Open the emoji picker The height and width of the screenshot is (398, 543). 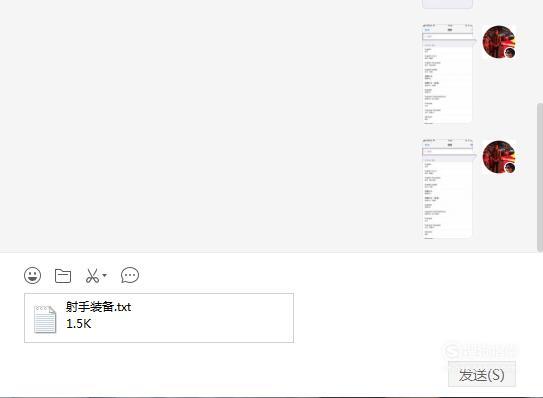click(33, 275)
